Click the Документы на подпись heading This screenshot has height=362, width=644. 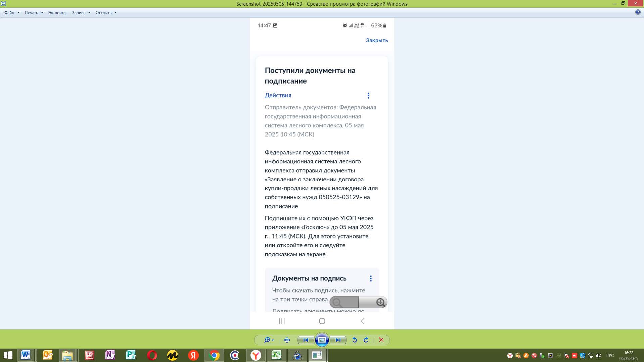click(x=309, y=278)
